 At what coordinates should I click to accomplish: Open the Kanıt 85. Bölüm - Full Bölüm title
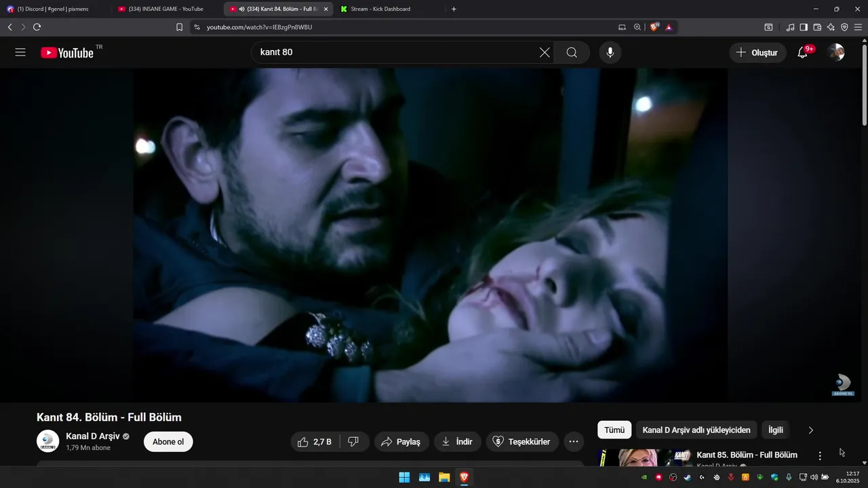pos(747,455)
